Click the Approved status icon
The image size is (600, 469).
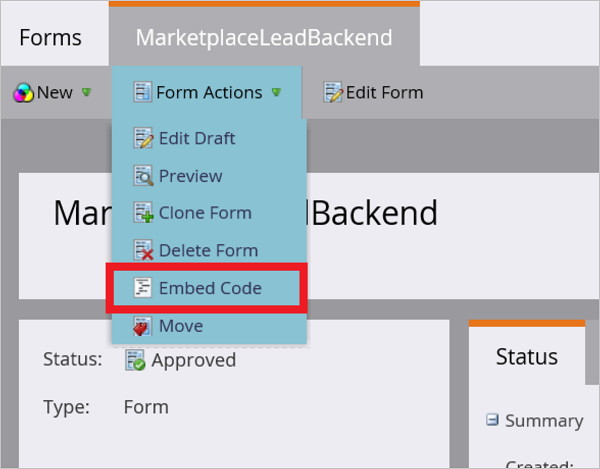135,360
